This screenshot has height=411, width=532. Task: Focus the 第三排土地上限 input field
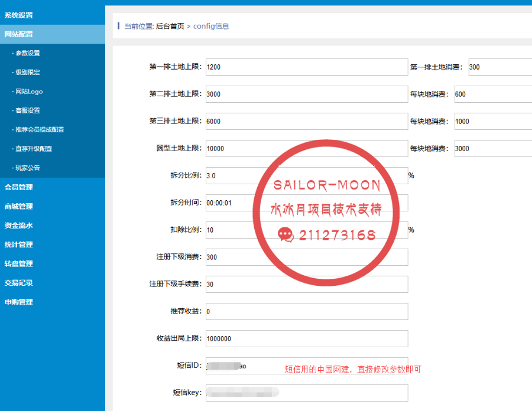307,121
